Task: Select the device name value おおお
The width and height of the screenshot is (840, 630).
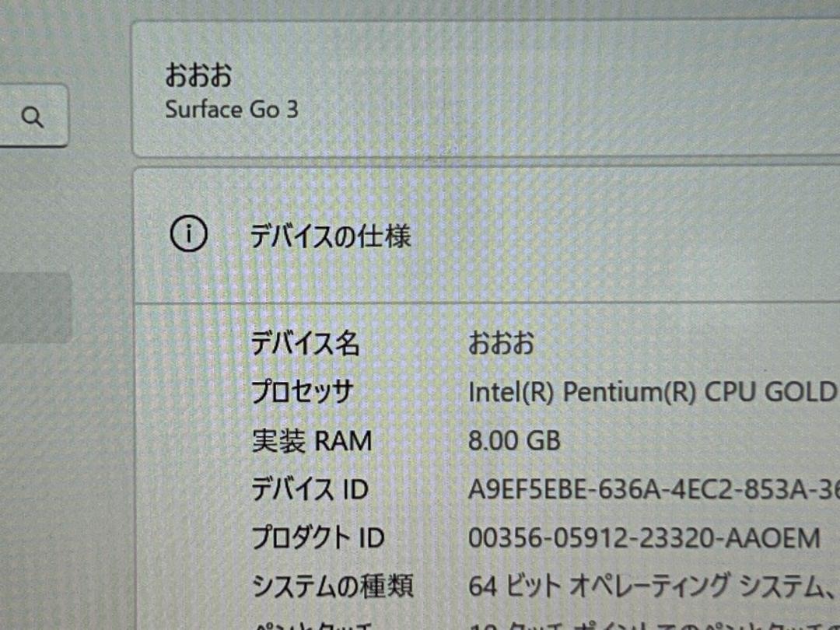Action: [x=502, y=343]
